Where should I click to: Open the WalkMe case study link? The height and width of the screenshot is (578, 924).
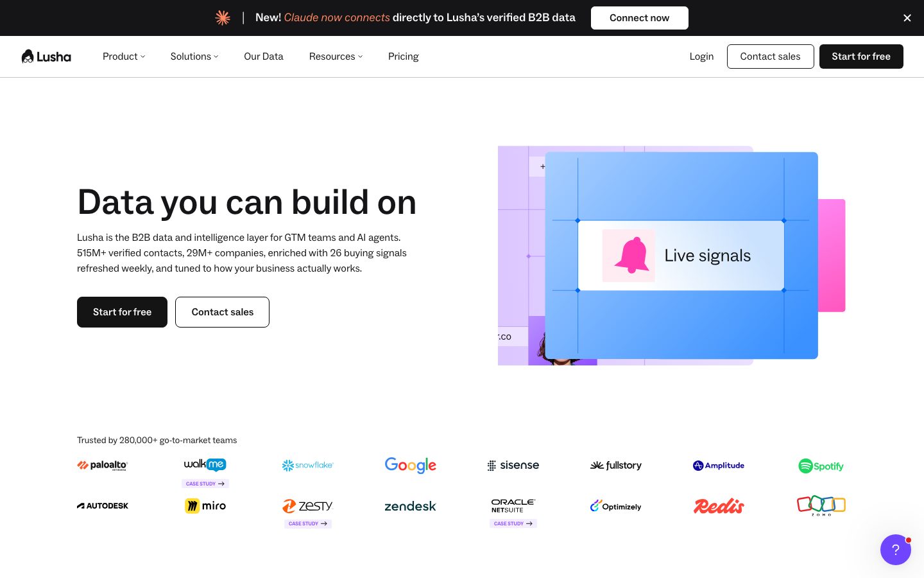[x=205, y=484]
